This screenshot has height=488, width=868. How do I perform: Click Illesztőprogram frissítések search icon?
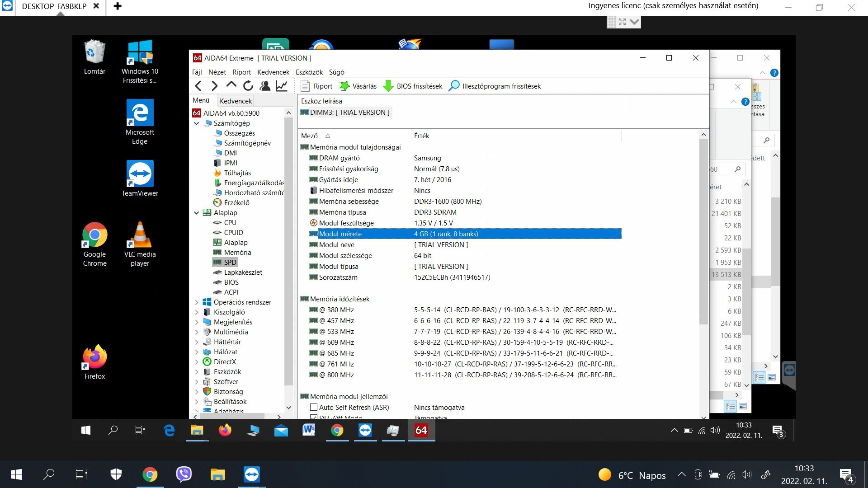tap(454, 86)
